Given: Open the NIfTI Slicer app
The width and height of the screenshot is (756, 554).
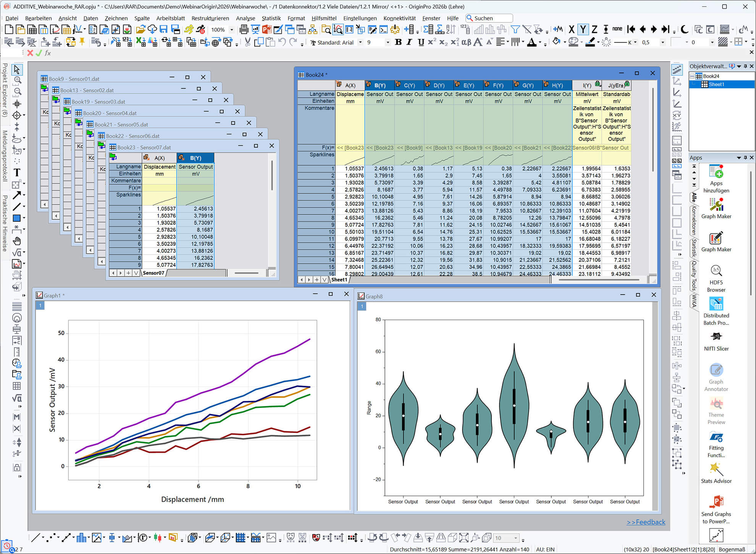Looking at the screenshot, I should click(716, 341).
